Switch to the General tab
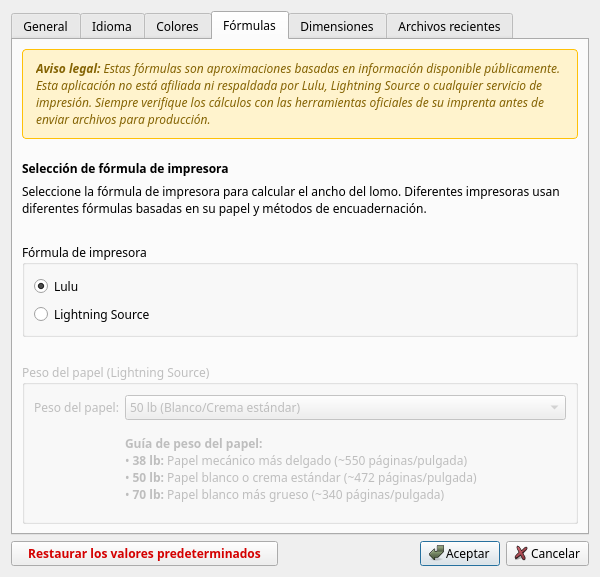The width and height of the screenshot is (600, 577). coord(45,27)
